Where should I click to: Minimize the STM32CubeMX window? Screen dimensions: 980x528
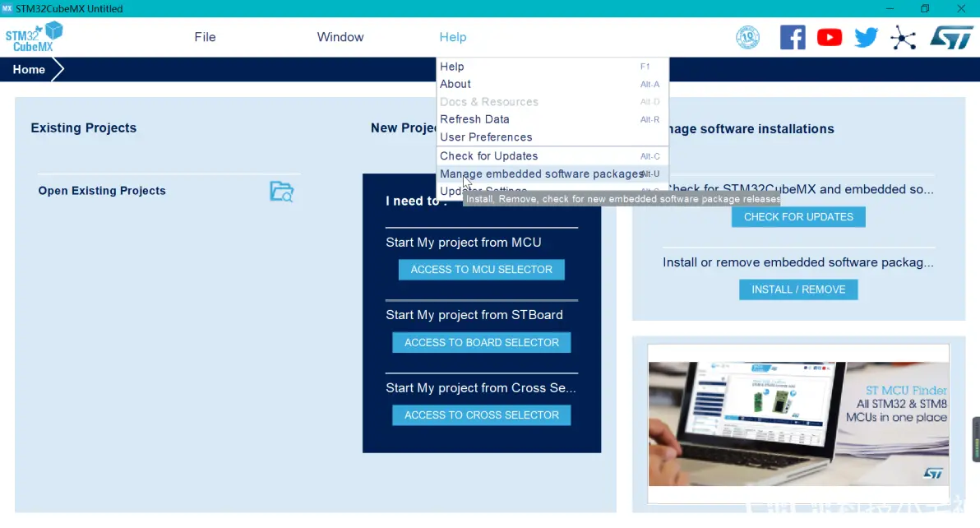click(890, 9)
